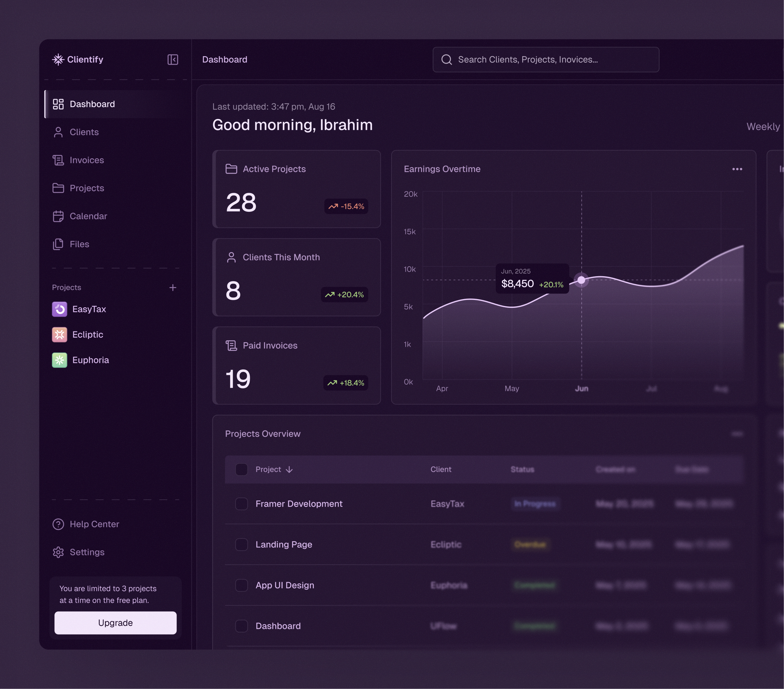Select the Jun data point on earnings chart
This screenshot has height=689, width=784.
click(581, 280)
